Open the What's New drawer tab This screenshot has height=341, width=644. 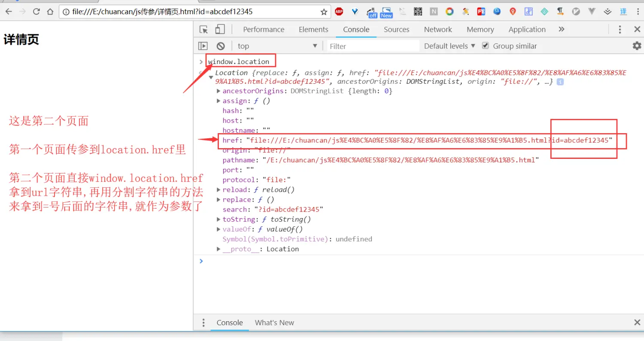pyautogui.click(x=274, y=323)
